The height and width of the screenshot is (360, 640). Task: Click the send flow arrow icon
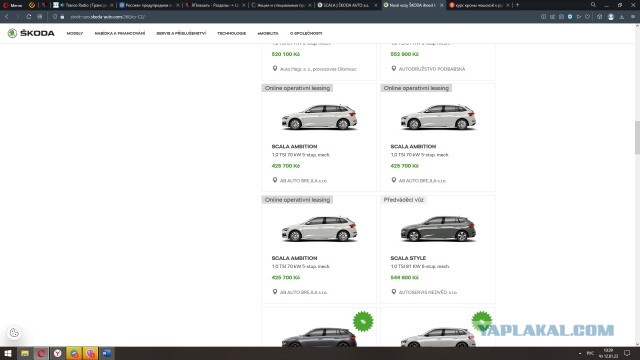[x=579, y=17]
